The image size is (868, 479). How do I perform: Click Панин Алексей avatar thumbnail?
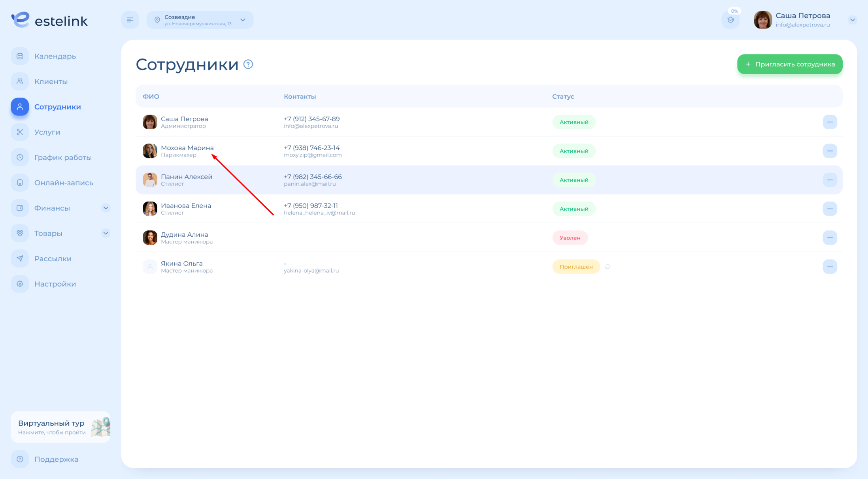(x=150, y=180)
